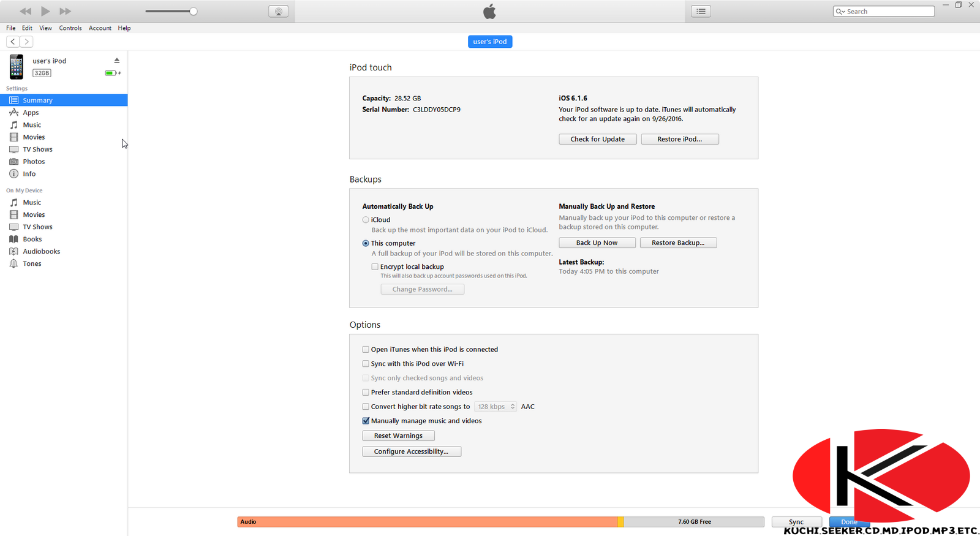Click the fast forward next track icon

65,11
